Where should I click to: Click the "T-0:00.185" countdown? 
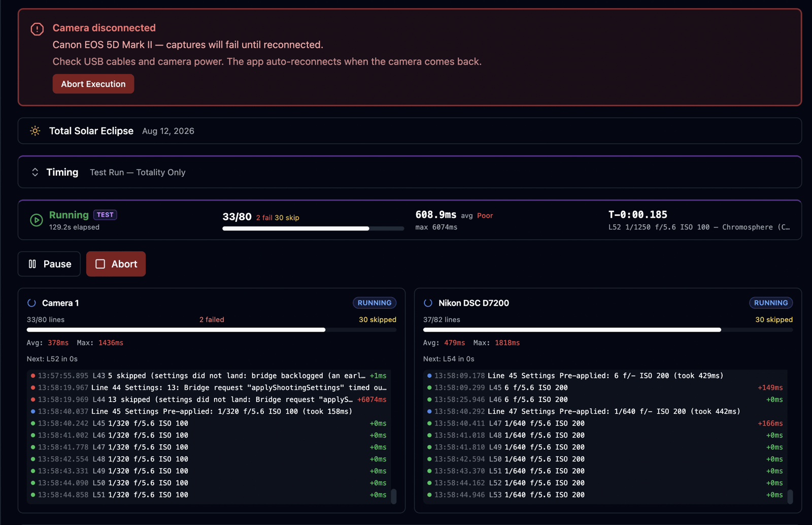(638, 215)
